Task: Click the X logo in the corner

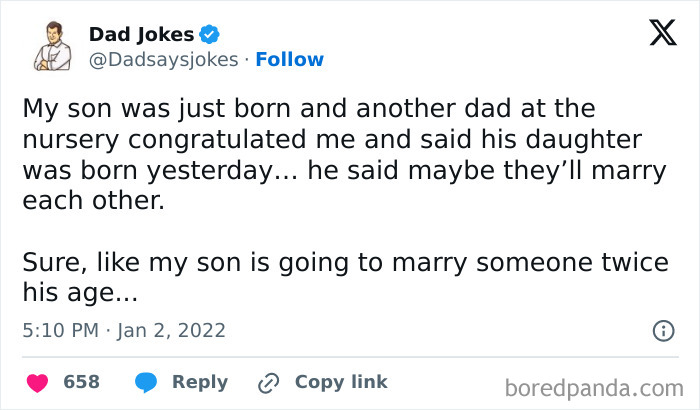Action: [x=655, y=35]
